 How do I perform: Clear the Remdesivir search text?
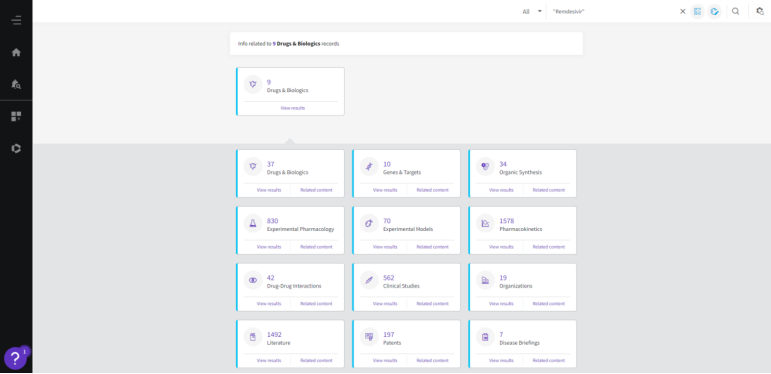[x=682, y=11]
